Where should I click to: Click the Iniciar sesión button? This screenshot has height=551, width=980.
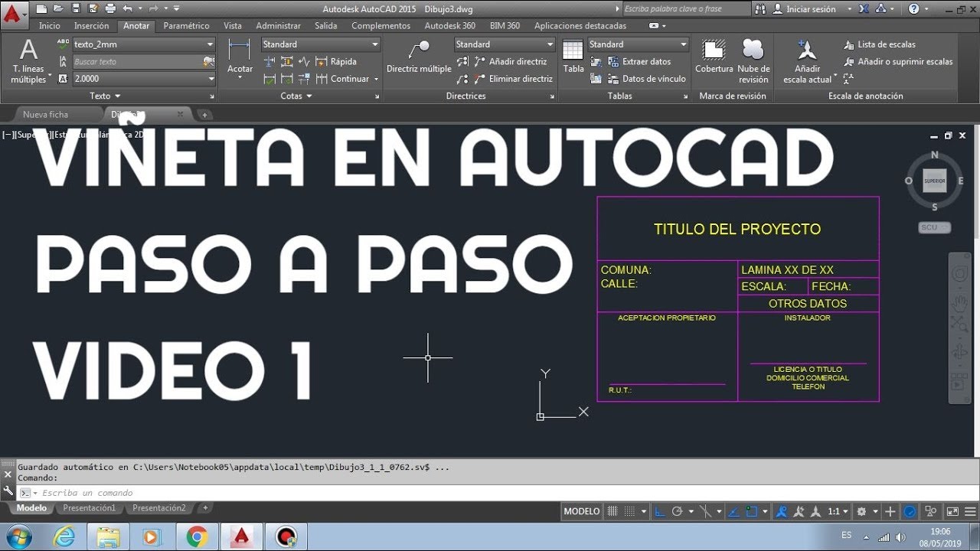805,9
